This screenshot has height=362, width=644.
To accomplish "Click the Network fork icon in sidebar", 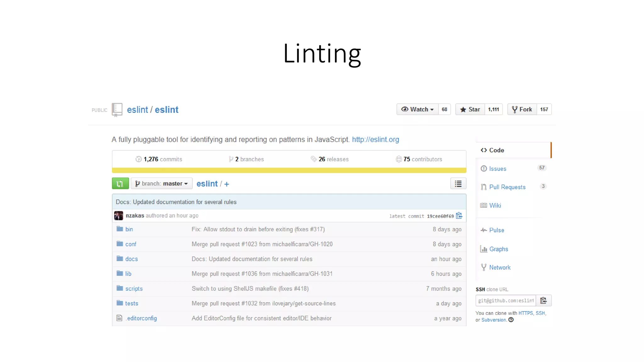I will tap(484, 267).
